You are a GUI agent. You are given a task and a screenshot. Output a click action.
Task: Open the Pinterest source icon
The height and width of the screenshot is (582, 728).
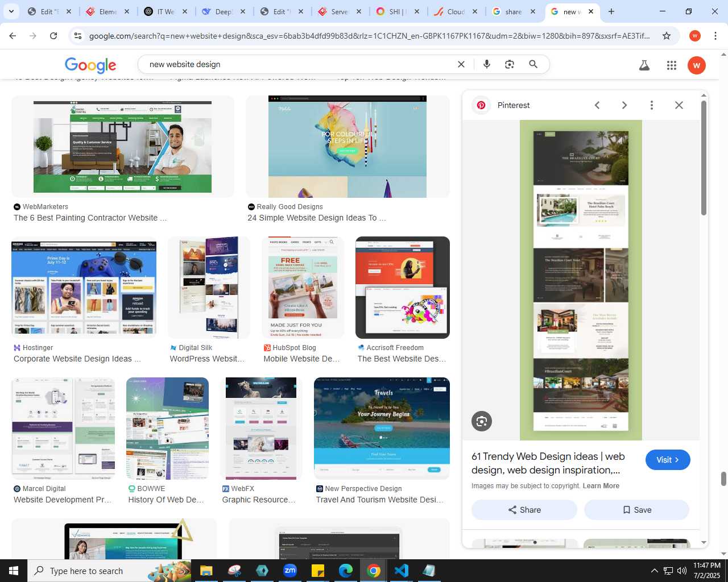(481, 105)
